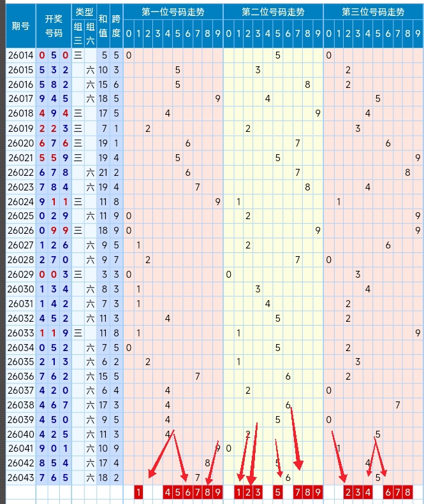
Task: Select red box 6 below third-position columns
Action: [388, 492]
